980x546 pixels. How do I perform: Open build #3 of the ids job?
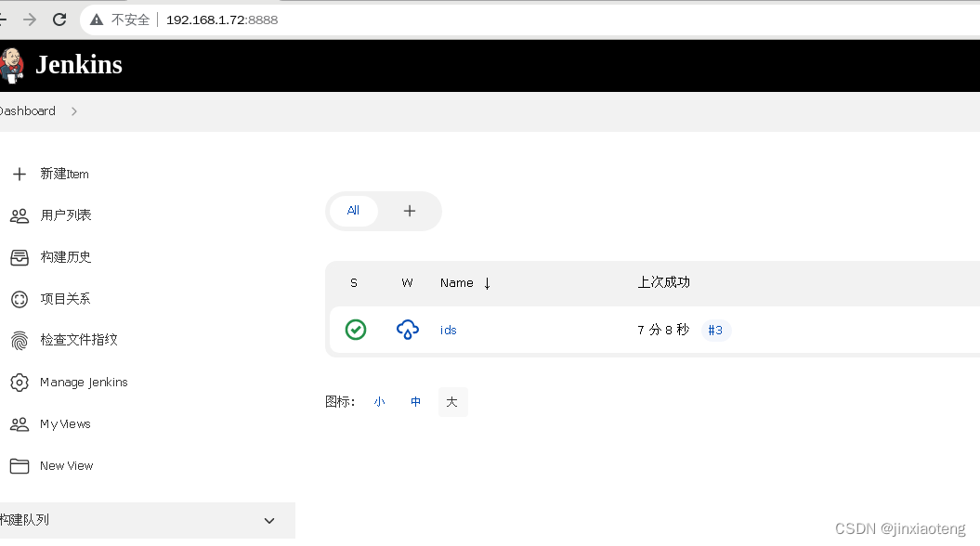tap(715, 330)
